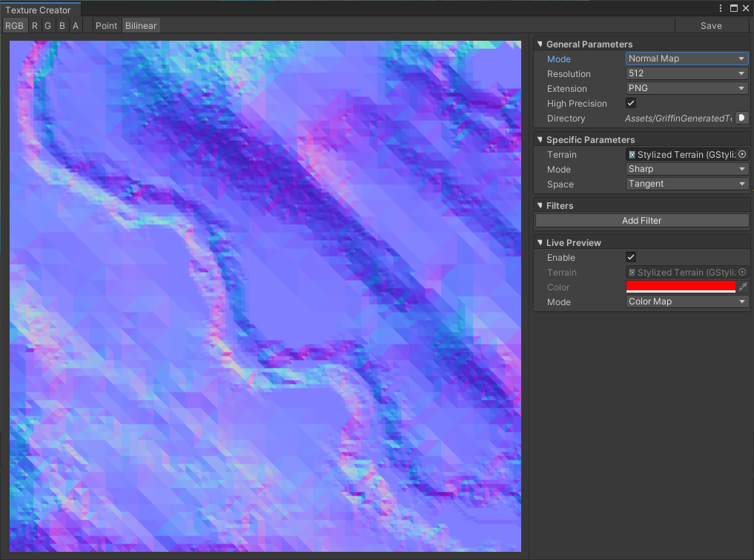Select the G green channel view

coord(47,25)
